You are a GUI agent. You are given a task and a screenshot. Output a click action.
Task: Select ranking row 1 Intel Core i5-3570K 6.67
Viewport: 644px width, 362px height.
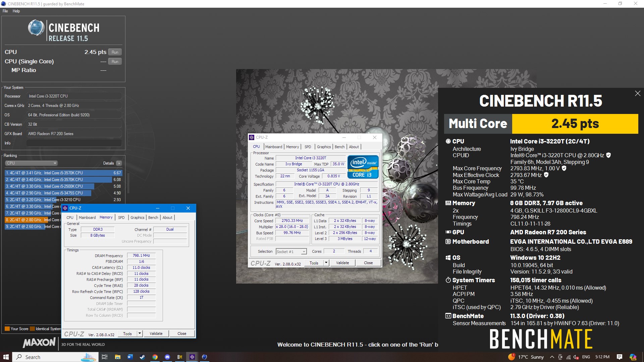pyautogui.click(x=63, y=173)
